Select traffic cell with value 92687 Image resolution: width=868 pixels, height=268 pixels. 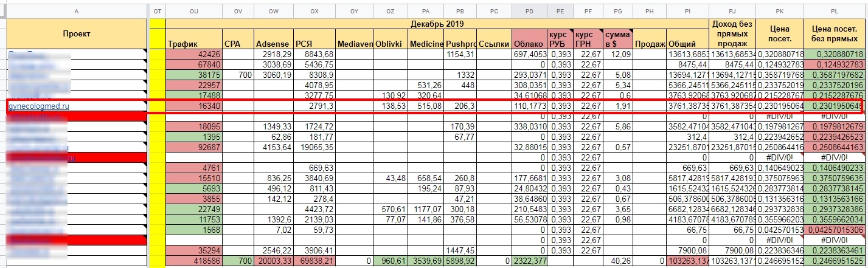pos(194,148)
